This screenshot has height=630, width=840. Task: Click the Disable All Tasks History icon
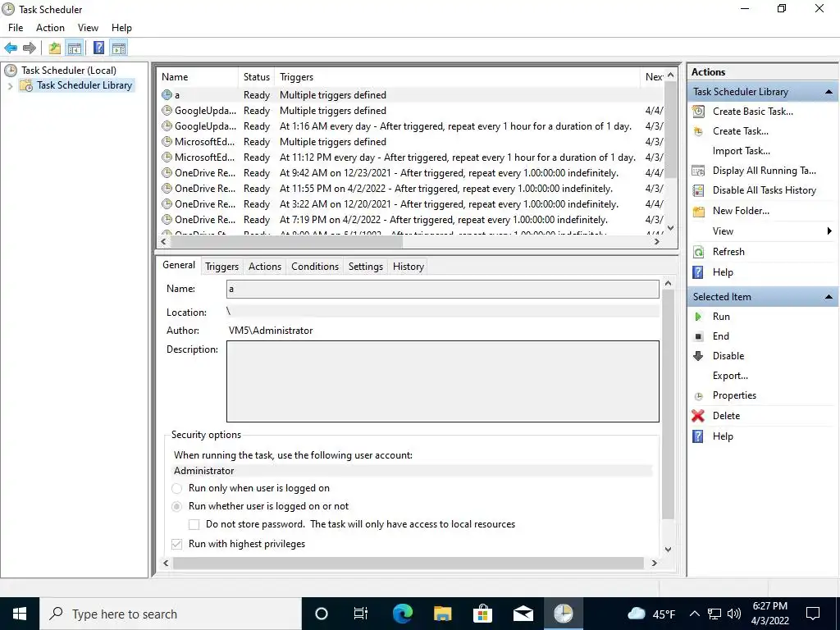tap(698, 190)
